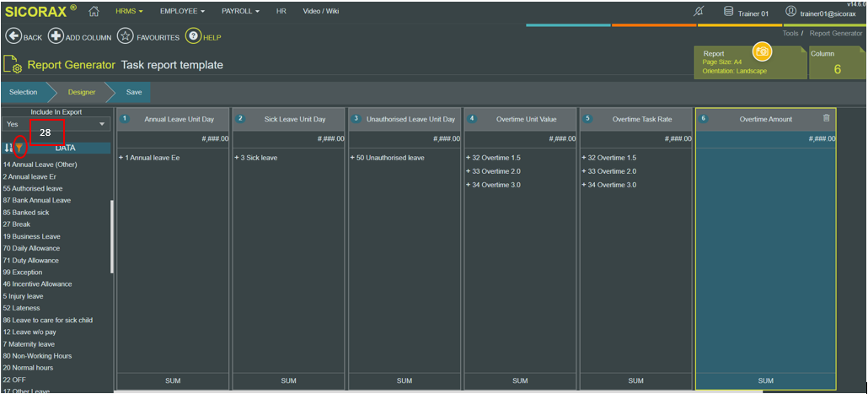The height and width of the screenshot is (394, 868).
Task: Click the sort order icon beside DATA
Action: pos(8,148)
